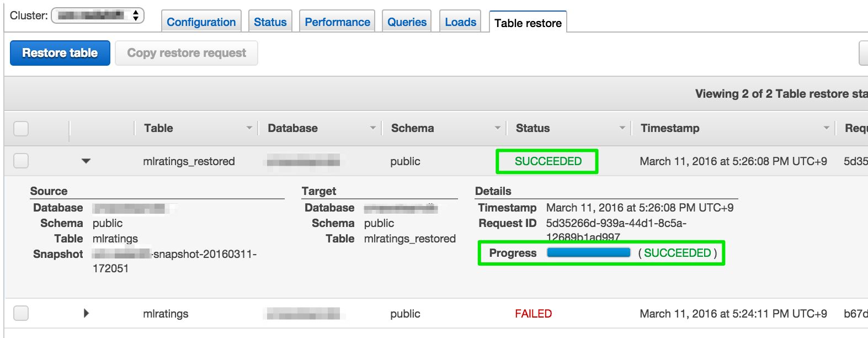Go to the Performance tab
The width and height of the screenshot is (868, 338).
tap(337, 22)
